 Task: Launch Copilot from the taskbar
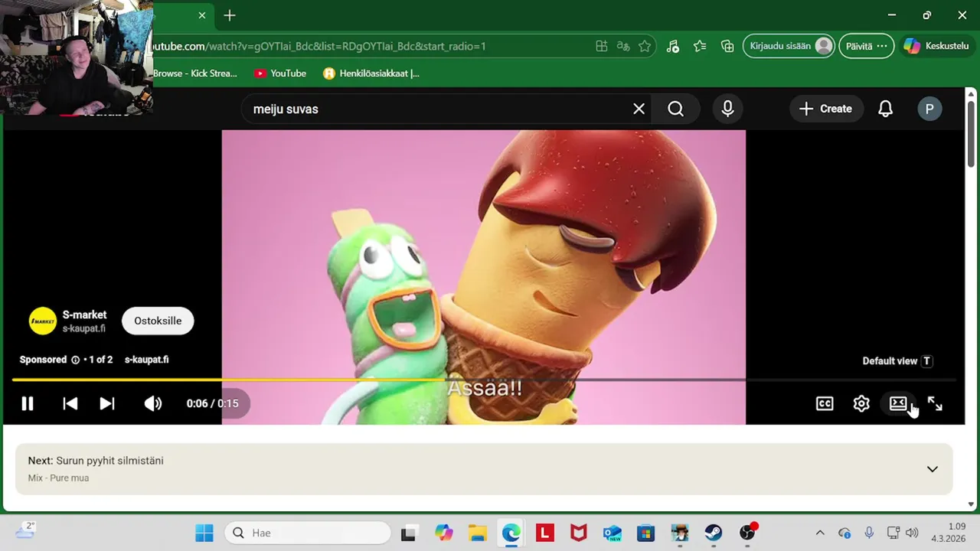(443, 533)
